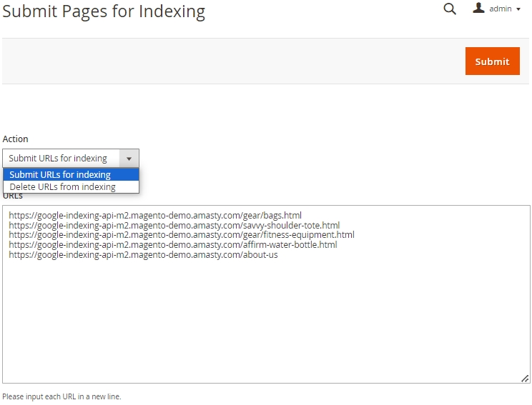The width and height of the screenshot is (532, 405).
Task: Open the admin account menu label
Action: point(500,9)
